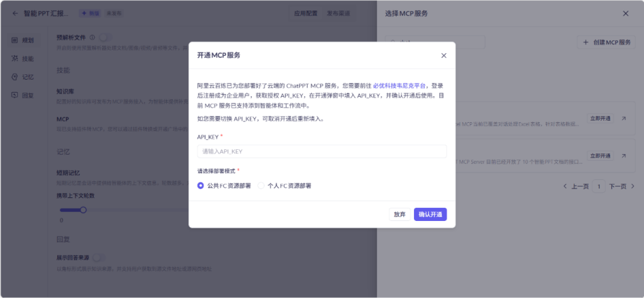Go back with the left arrow icon
The width and height of the screenshot is (644, 298).
click(15, 13)
